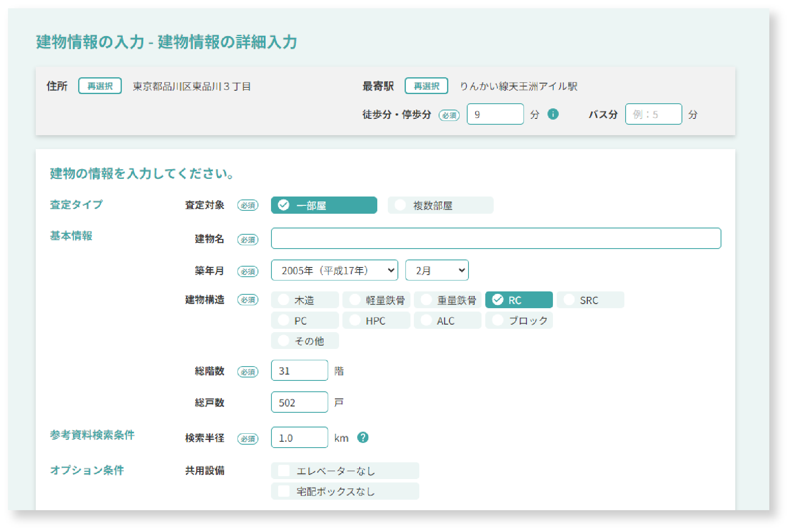Click into the 建物名 text field
Screen dimensions: 792x532
[496, 238]
